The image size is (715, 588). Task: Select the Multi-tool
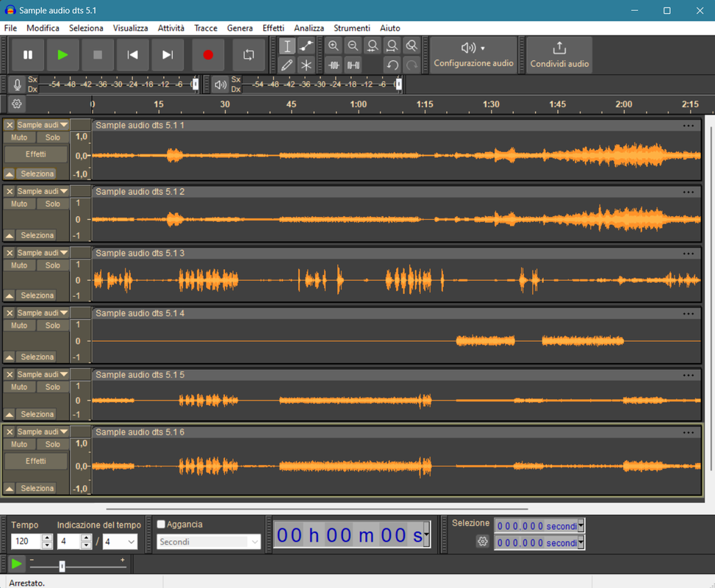306,65
